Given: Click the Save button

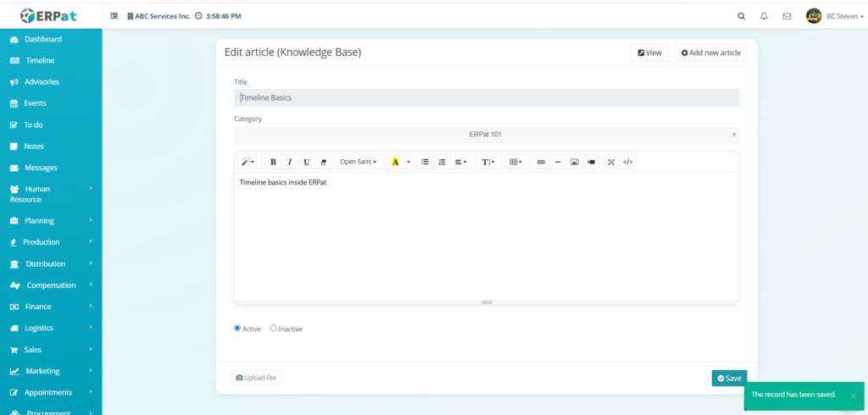Looking at the screenshot, I should (729, 378).
